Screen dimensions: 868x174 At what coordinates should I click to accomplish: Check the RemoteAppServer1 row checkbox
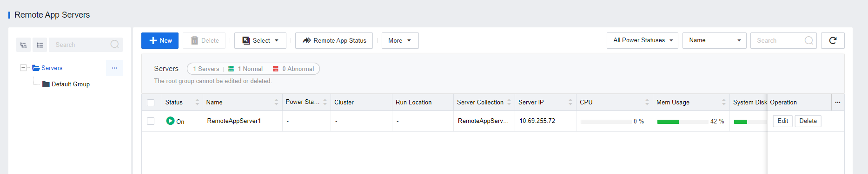point(151,121)
